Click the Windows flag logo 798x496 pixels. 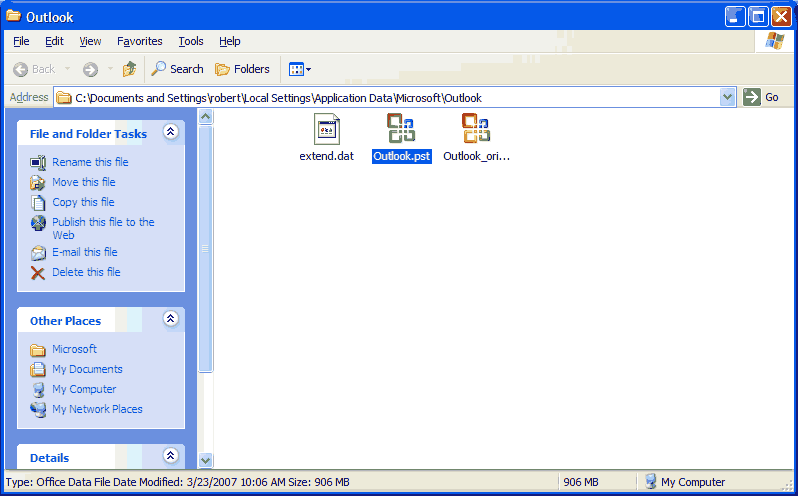tap(774, 41)
